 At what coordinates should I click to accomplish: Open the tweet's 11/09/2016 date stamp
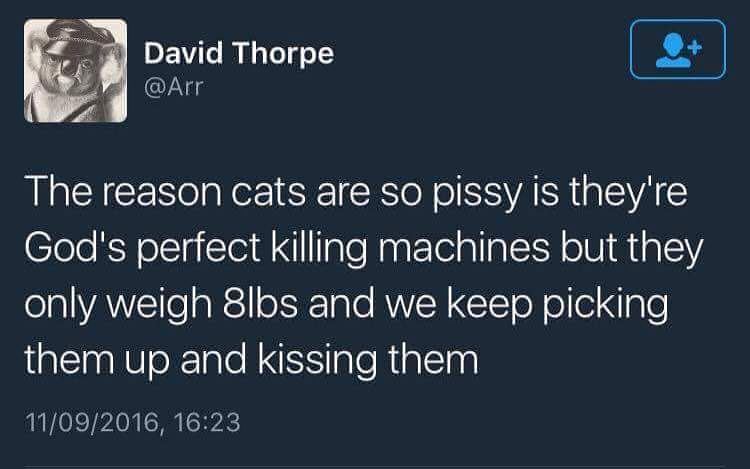[93, 423]
